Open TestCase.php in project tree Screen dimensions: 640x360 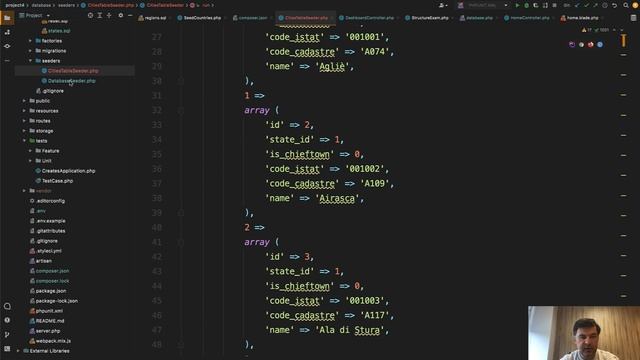point(57,181)
